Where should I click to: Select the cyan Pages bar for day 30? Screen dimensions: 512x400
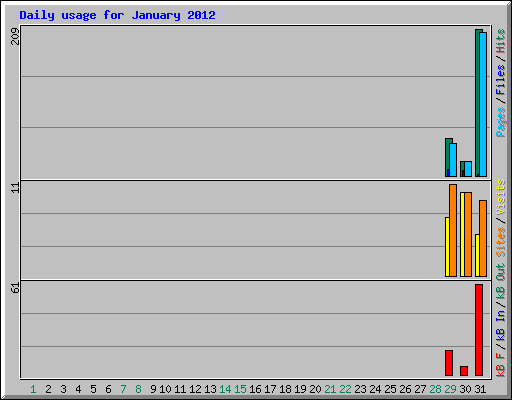point(468,169)
